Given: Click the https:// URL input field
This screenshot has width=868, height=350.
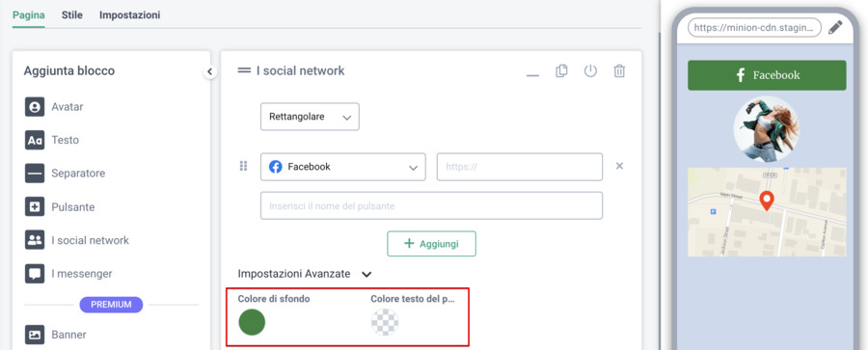Looking at the screenshot, I should click(x=520, y=167).
